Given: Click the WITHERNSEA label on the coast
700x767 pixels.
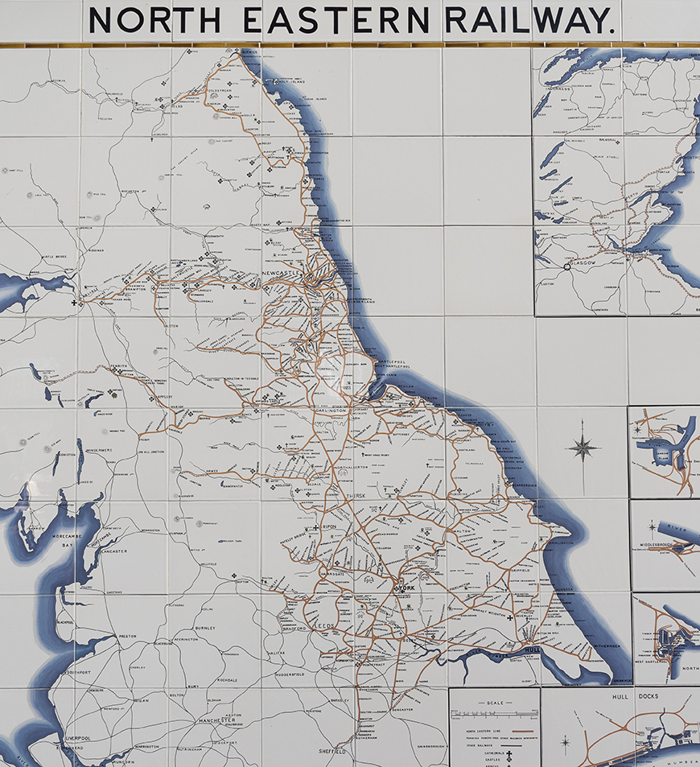Looking at the screenshot, I should click(x=607, y=646).
